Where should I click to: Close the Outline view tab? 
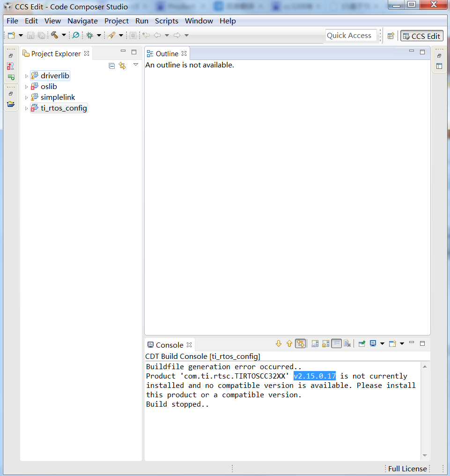tap(184, 53)
